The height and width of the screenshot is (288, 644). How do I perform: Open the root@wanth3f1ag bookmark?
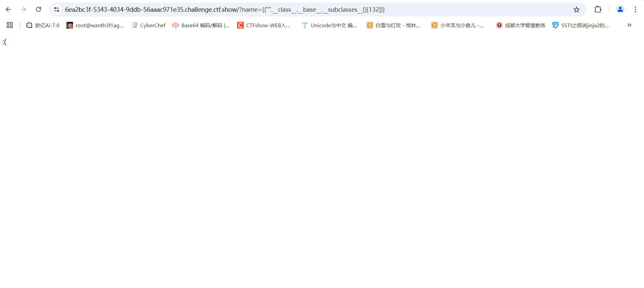(95, 25)
